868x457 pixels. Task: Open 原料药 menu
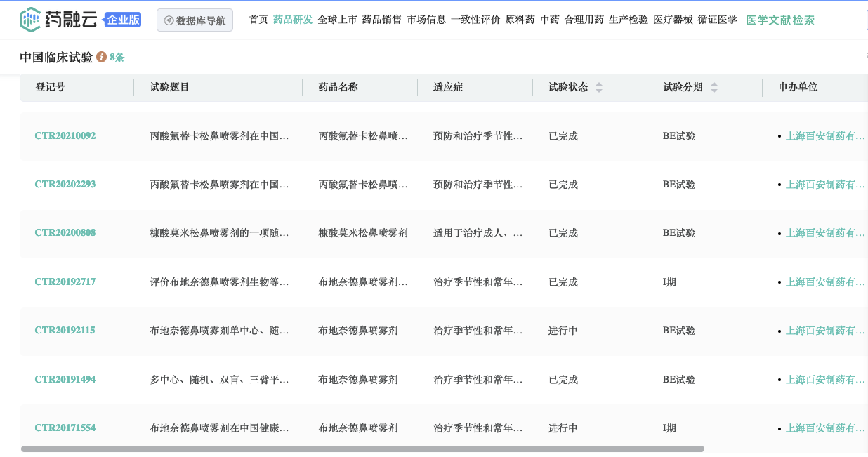[520, 20]
